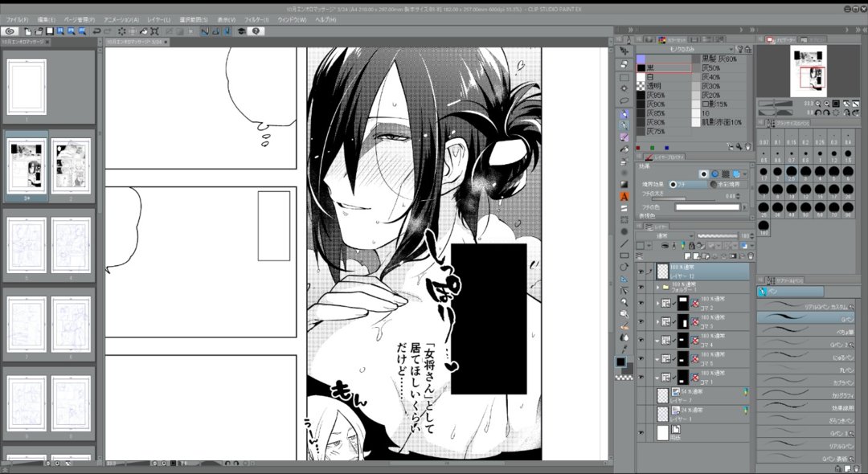The image size is (868, 474).
Task: Expand the コマ 3 frame folder
Action: pos(657,321)
